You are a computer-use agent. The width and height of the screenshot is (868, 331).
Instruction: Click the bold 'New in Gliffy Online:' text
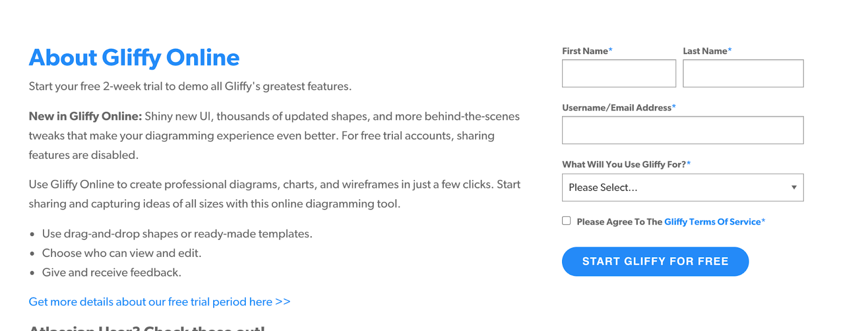pos(85,116)
